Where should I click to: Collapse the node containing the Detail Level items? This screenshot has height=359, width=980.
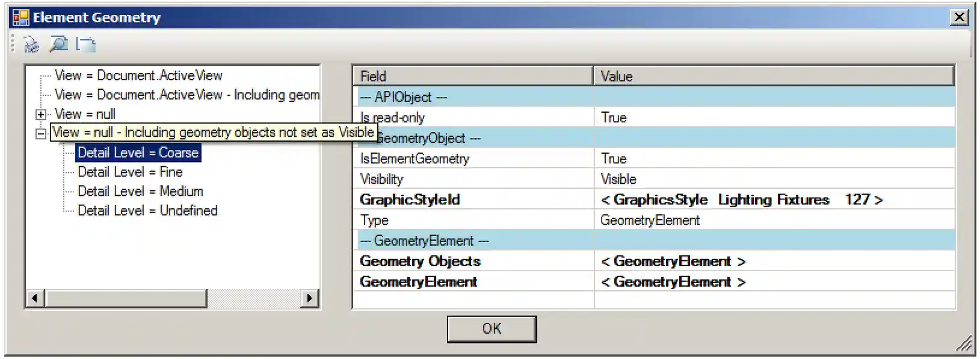pyautogui.click(x=41, y=134)
